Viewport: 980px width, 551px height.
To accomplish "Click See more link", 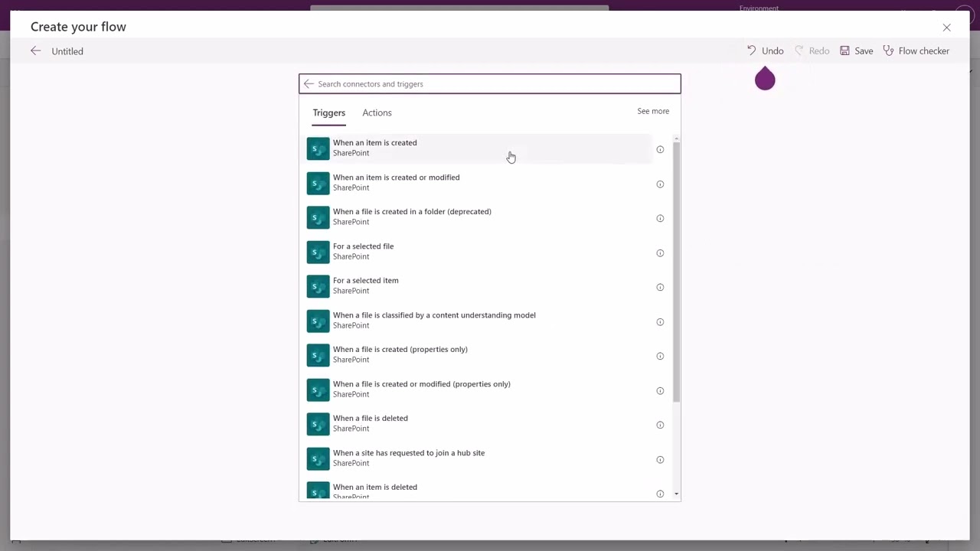I will click(x=653, y=111).
